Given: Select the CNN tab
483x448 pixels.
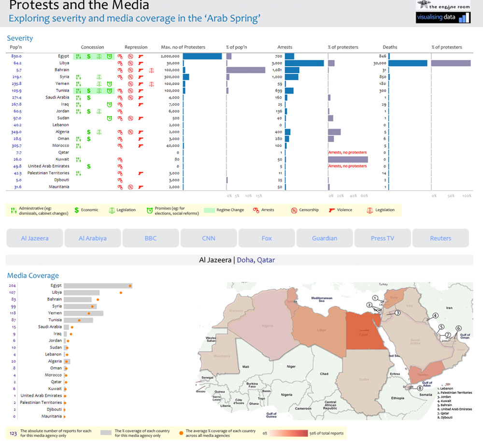Looking at the screenshot, I should tap(209, 238).
